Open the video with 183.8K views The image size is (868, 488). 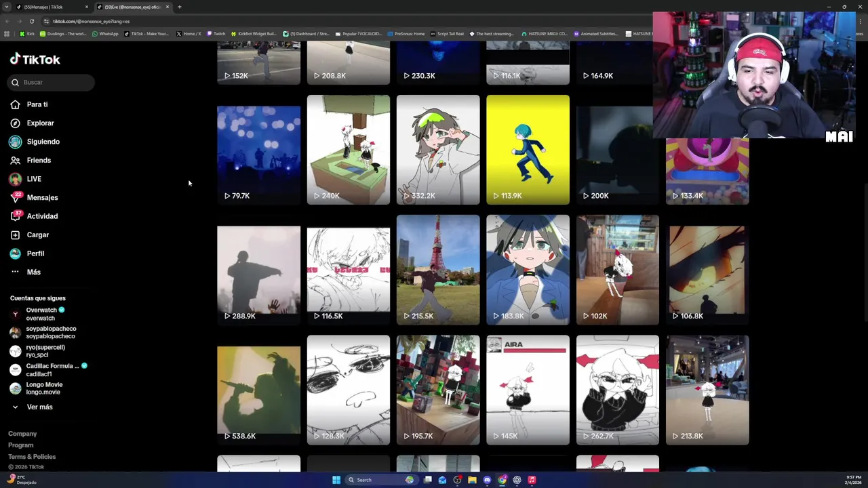click(528, 270)
